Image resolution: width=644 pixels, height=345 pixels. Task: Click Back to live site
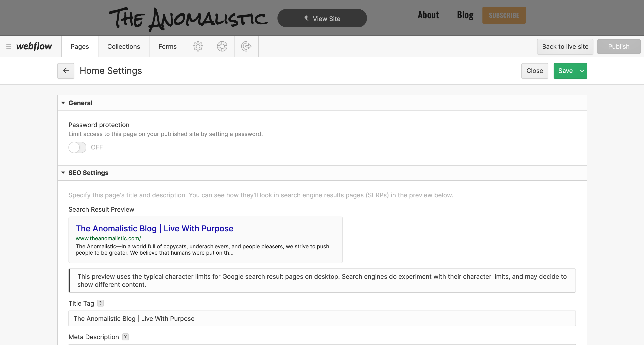565,47
